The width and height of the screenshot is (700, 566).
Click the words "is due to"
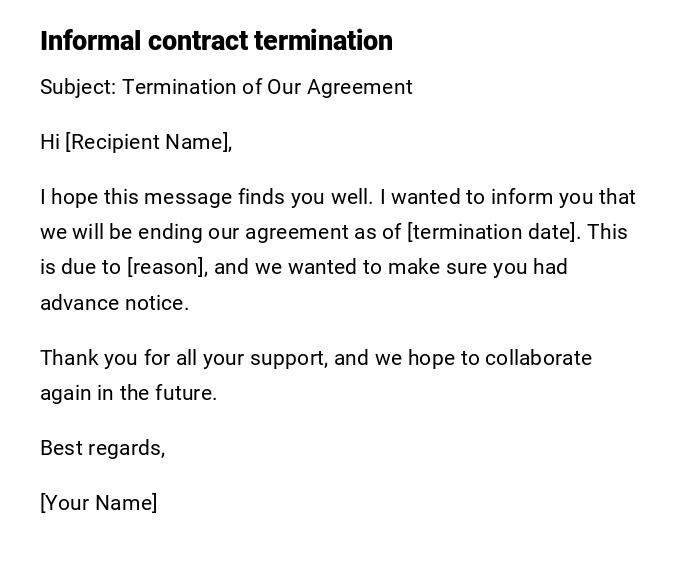(81, 267)
